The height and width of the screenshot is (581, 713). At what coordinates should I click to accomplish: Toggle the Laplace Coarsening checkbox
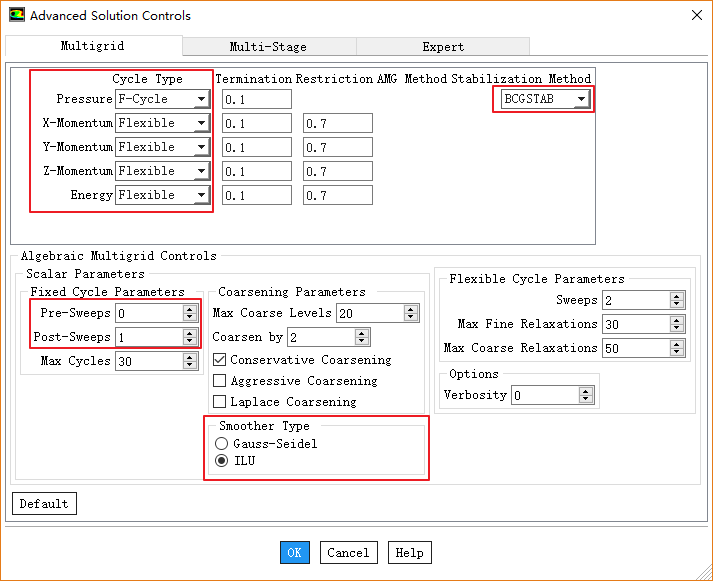point(220,402)
